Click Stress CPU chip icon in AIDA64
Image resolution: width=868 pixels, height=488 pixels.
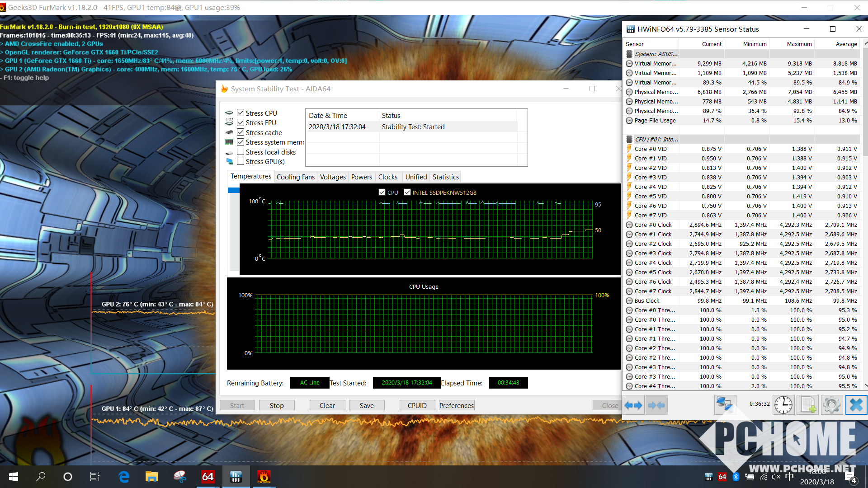click(x=229, y=113)
